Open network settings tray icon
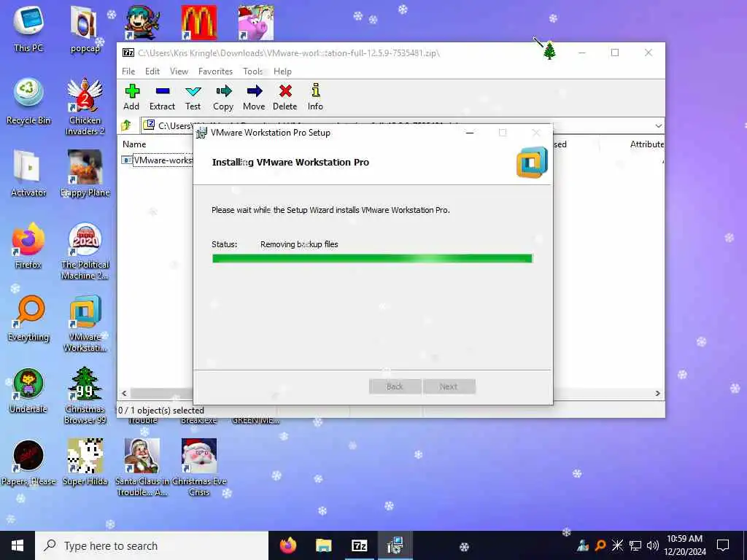 (635, 545)
